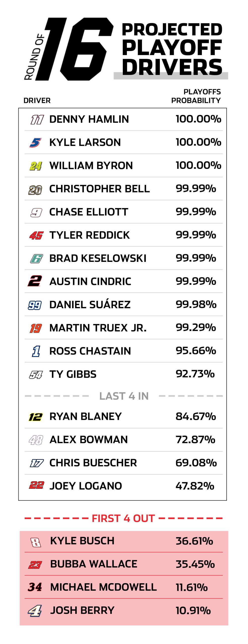
Task: Click the Projected Playoff Drivers title
Action: tap(172, 49)
